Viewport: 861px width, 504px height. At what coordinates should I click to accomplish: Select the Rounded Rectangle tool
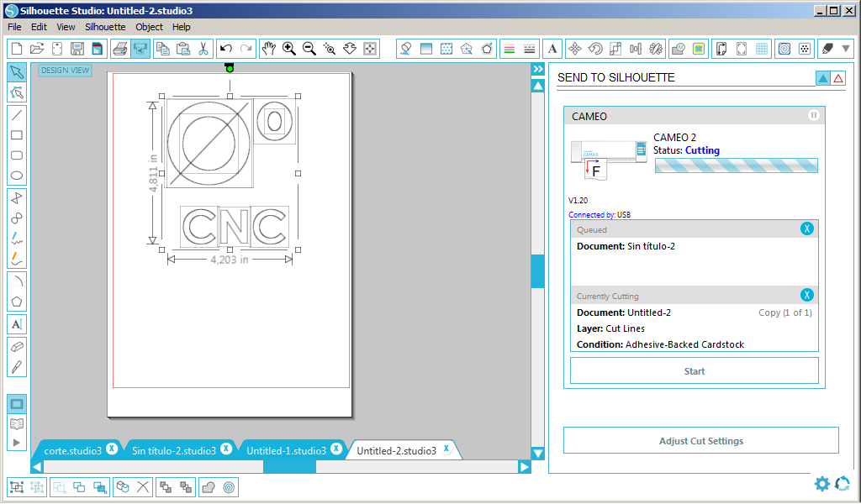(17, 155)
